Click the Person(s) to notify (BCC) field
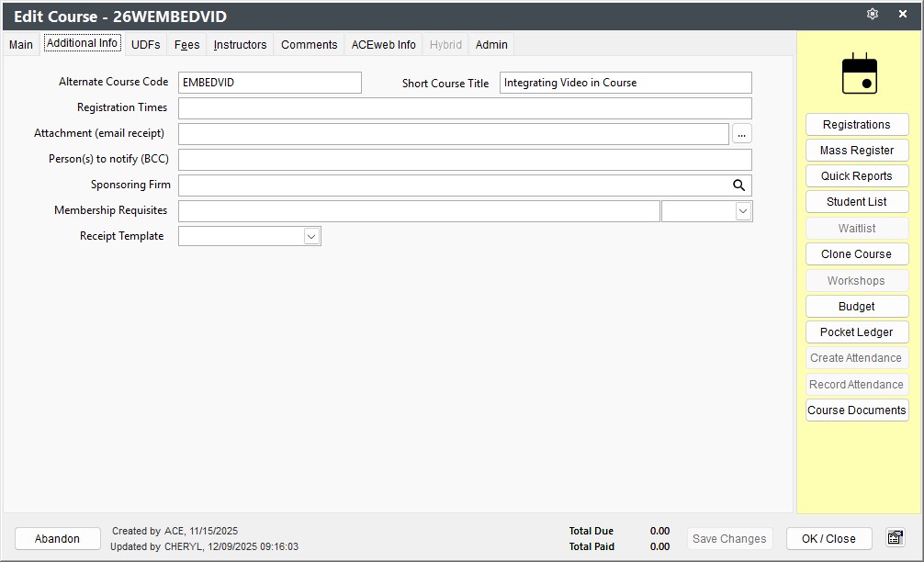This screenshot has height=562, width=924. pos(465,160)
